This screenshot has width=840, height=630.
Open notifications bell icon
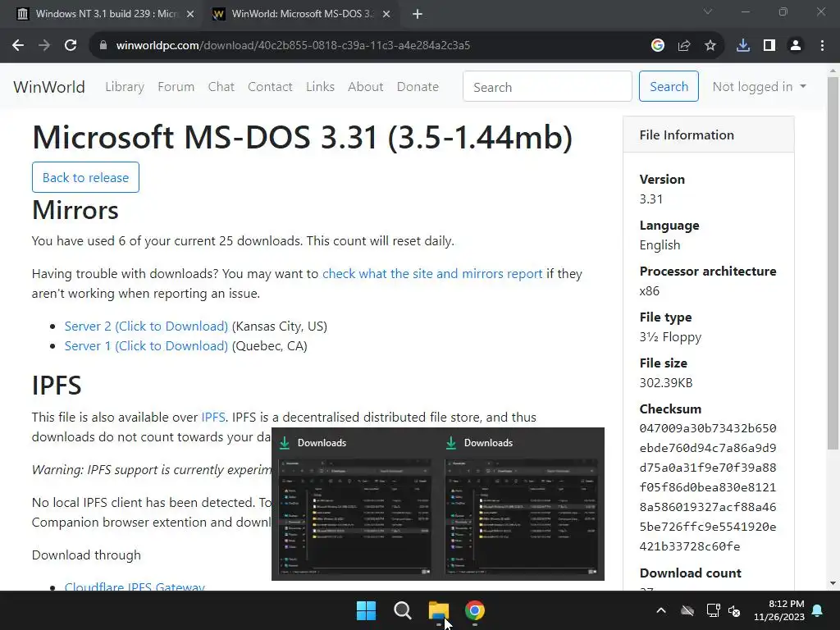coord(818,610)
